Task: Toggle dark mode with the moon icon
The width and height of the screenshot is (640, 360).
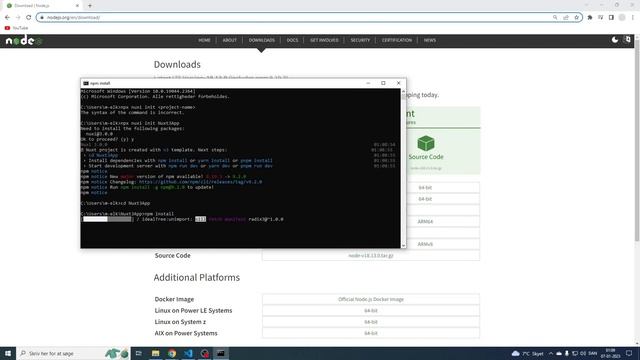Action: (x=615, y=40)
